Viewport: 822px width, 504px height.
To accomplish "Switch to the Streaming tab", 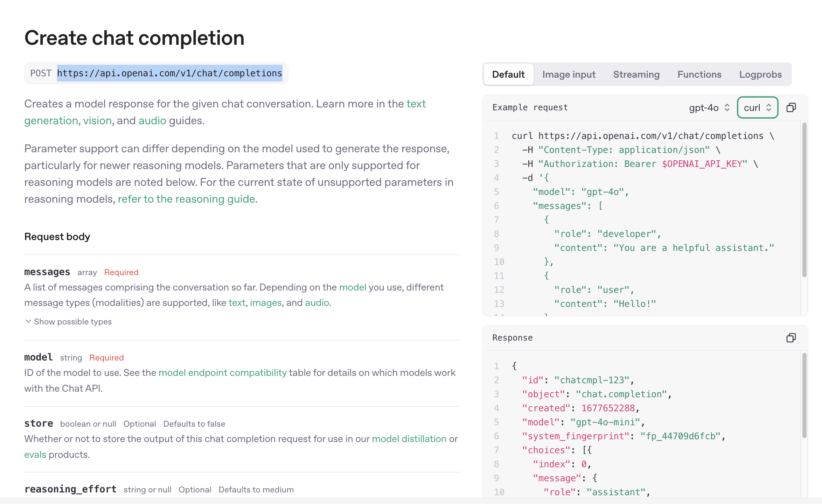I will point(636,75).
